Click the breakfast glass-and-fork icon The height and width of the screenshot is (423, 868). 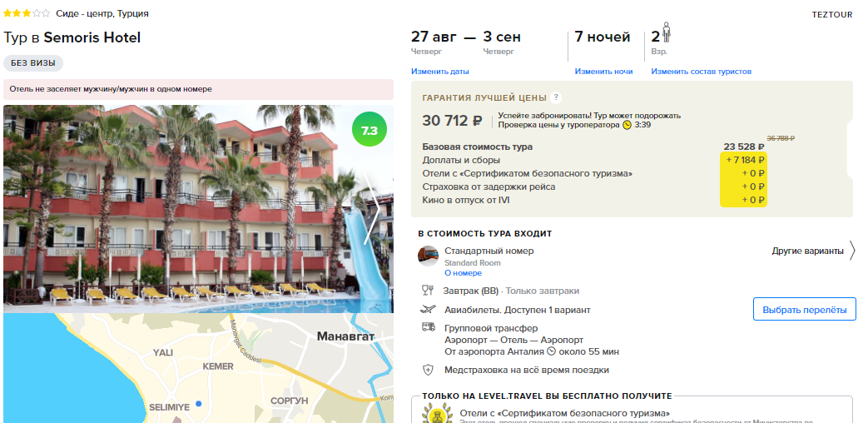pyautogui.click(x=428, y=290)
